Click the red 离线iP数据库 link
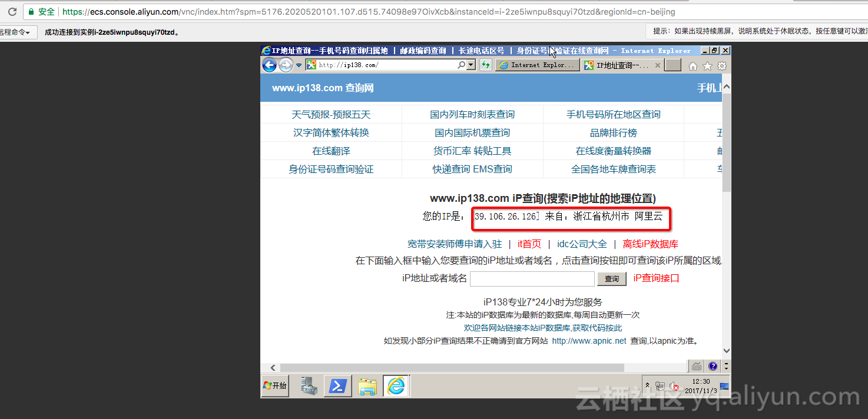Screen dimensions: 868x419 point(651,244)
